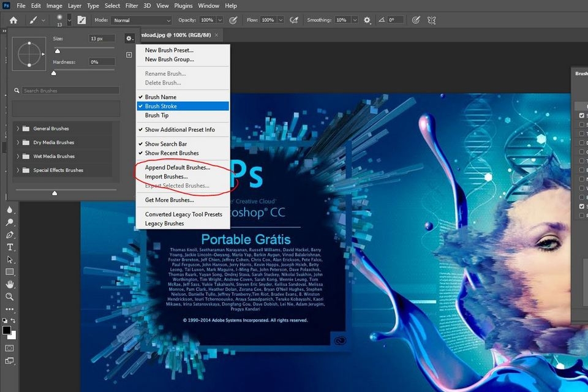Open the blend Mode dropdown
This screenshot has height=392, width=588.
point(141,20)
